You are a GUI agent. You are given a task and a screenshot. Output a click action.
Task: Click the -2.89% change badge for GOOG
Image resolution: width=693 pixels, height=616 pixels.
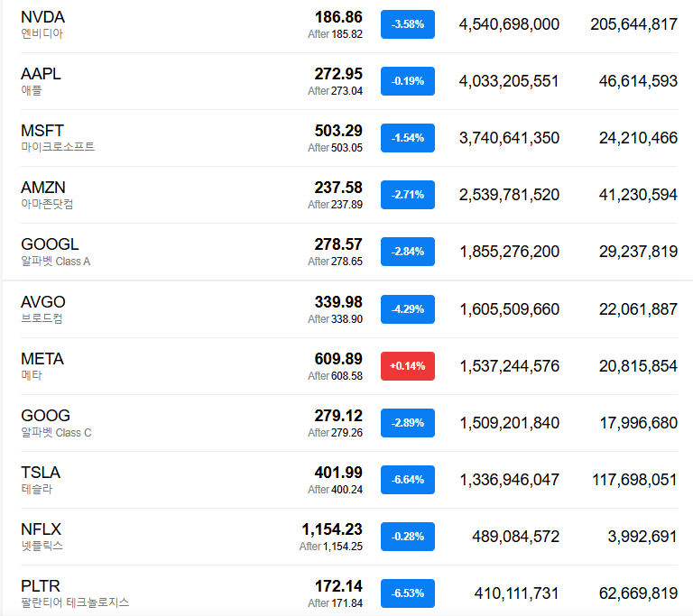coord(408,423)
